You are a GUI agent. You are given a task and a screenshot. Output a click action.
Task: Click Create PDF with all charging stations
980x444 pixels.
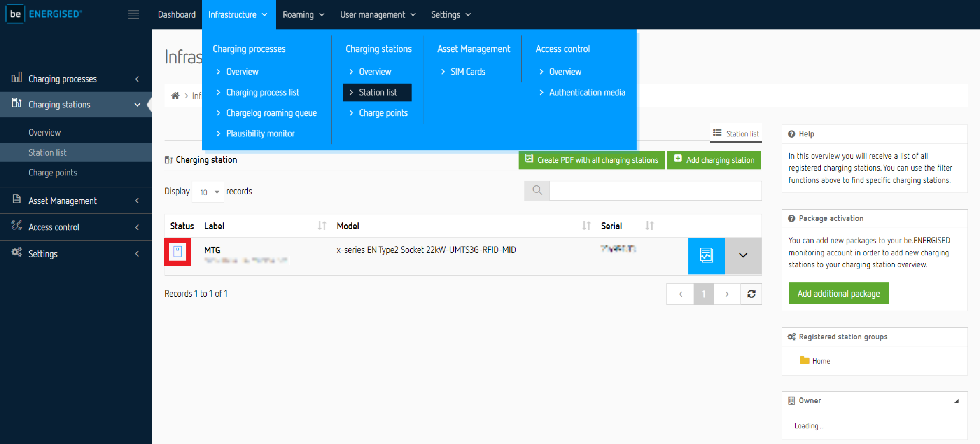[591, 160]
